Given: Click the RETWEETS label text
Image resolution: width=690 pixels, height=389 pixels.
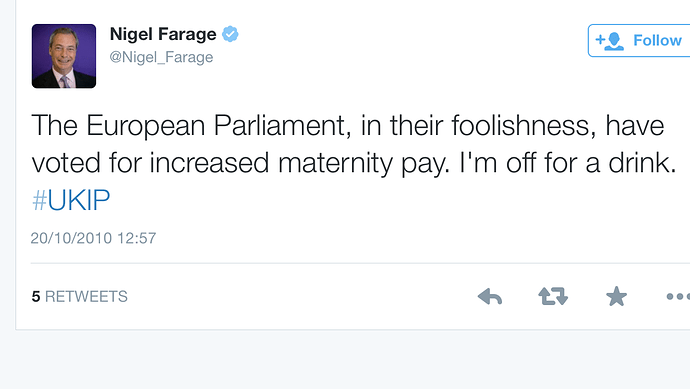Looking at the screenshot, I should pyautogui.click(x=86, y=297).
